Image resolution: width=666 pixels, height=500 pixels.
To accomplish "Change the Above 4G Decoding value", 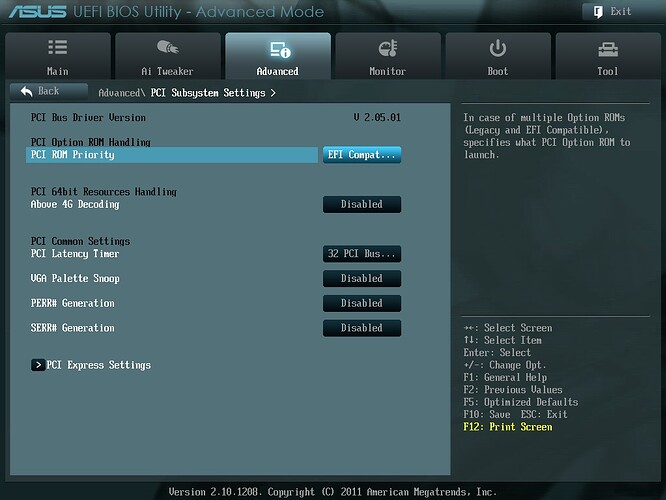I will 361,204.
